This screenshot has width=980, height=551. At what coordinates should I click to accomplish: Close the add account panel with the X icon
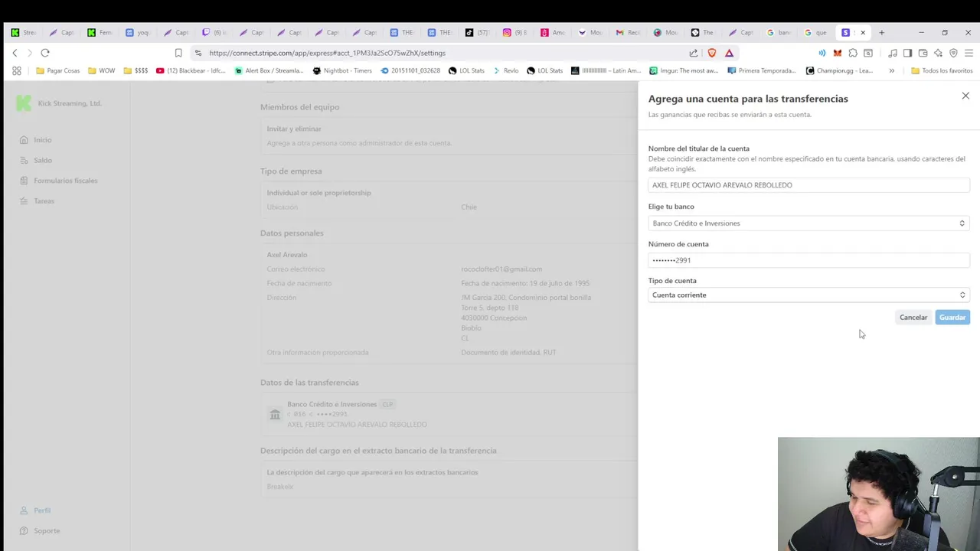[965, 96]
